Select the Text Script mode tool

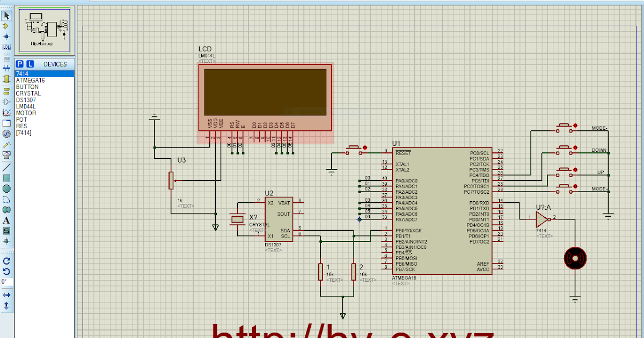click(6, 57)
